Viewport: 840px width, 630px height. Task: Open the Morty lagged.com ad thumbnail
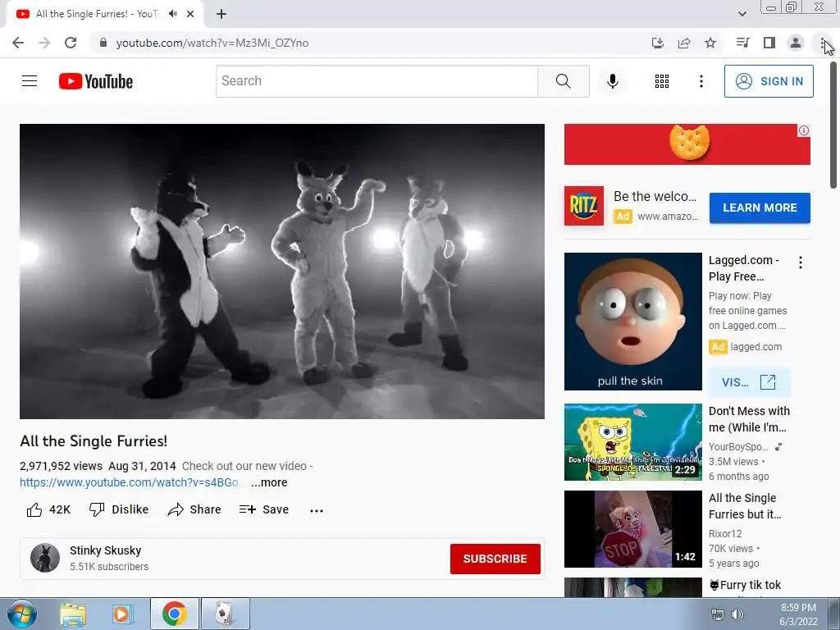(x=632, y=322)
